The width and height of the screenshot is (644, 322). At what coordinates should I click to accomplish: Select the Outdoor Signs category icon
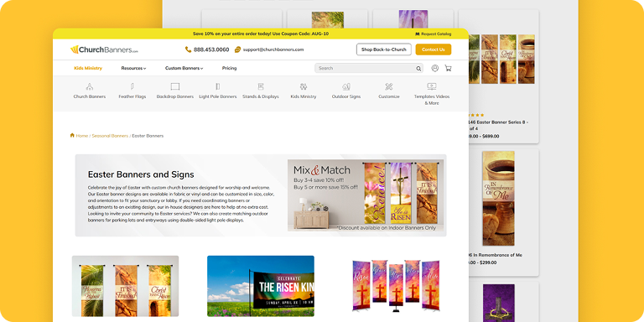tap(346, 86)
